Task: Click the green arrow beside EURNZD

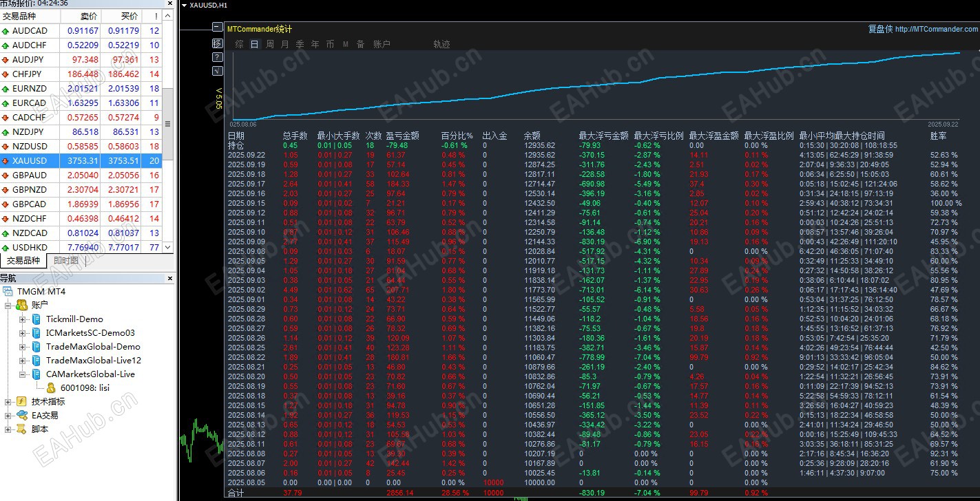Action: coord(6,89)
